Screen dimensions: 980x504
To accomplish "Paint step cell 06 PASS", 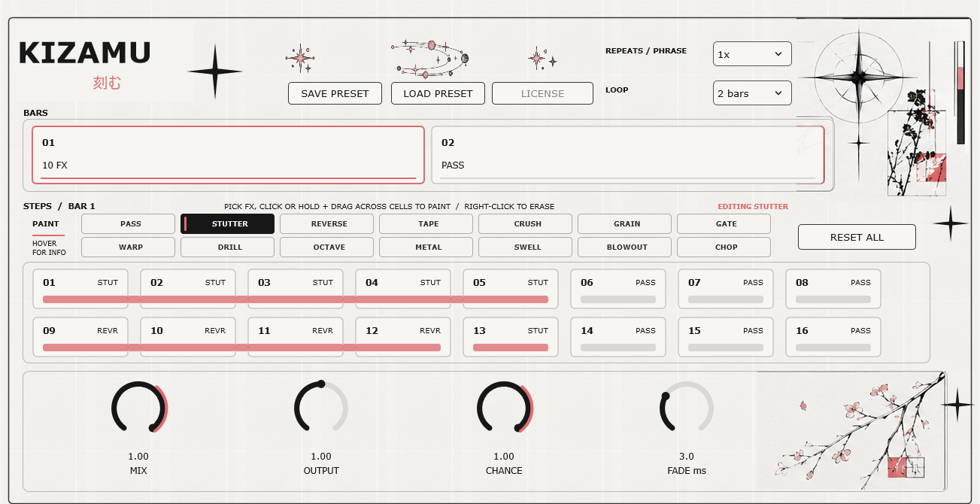I will (618, 289).
